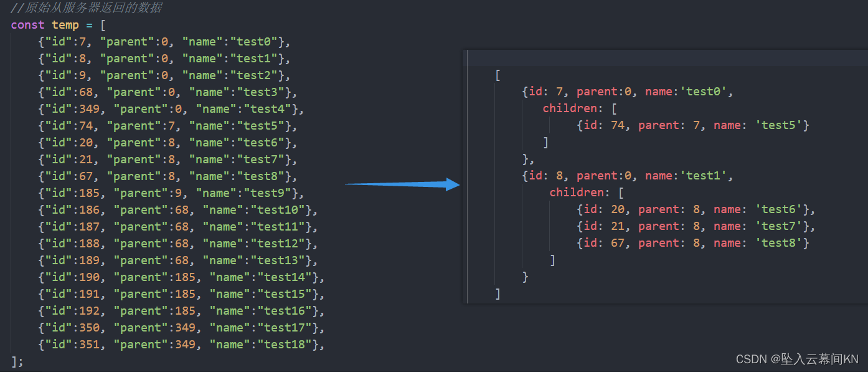
Task: Click the 'children: [' under test1
Action: (587, 193)
